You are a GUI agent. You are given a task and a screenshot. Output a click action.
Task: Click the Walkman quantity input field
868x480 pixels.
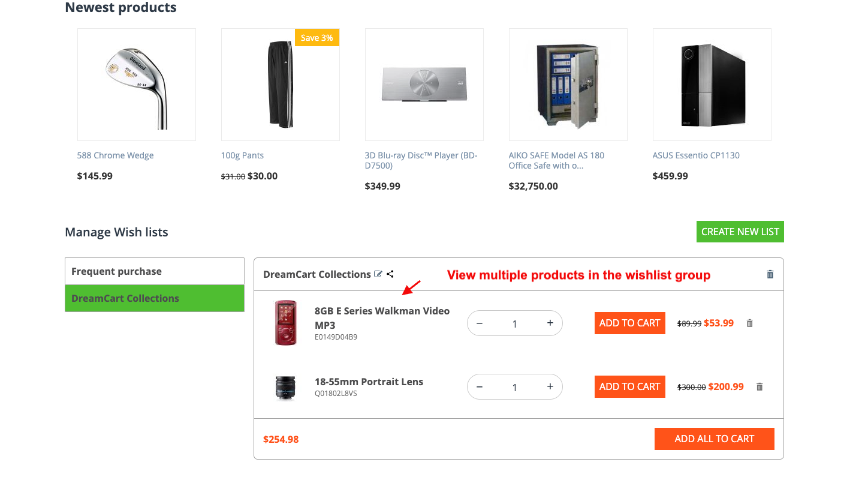[x=515, y=323]
